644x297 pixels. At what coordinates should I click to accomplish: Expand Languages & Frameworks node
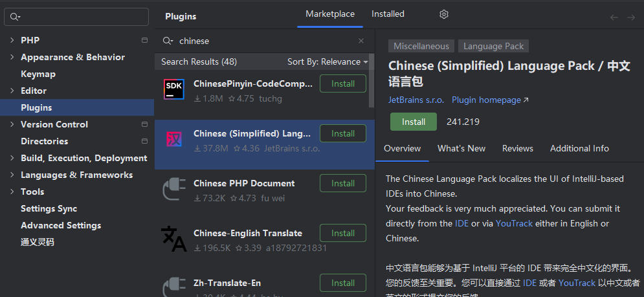point(12,175)
